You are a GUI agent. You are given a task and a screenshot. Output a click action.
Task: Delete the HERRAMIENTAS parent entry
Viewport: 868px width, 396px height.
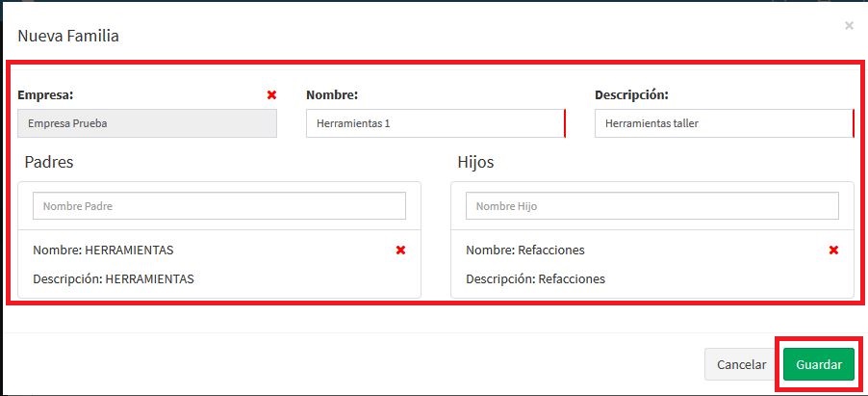click(x=400, y=251)
